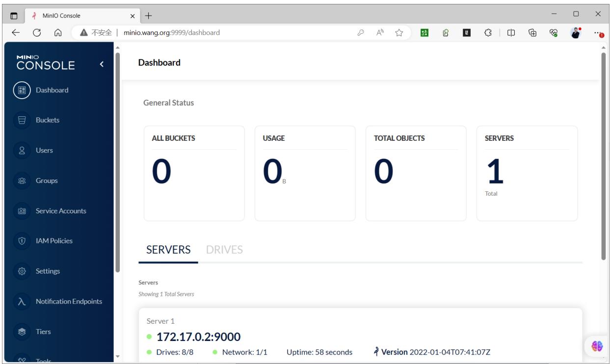Click the main page vertical scrollbar

(x=604, y=157)
